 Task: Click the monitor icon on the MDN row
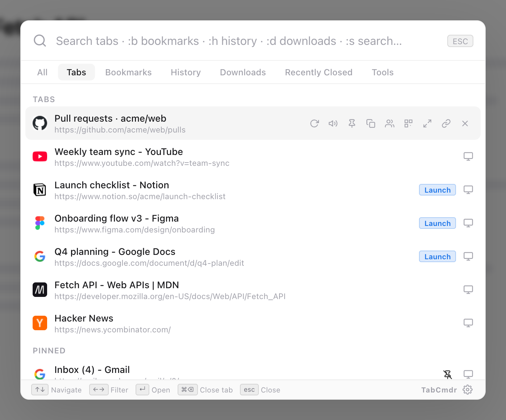pos(468,290)
